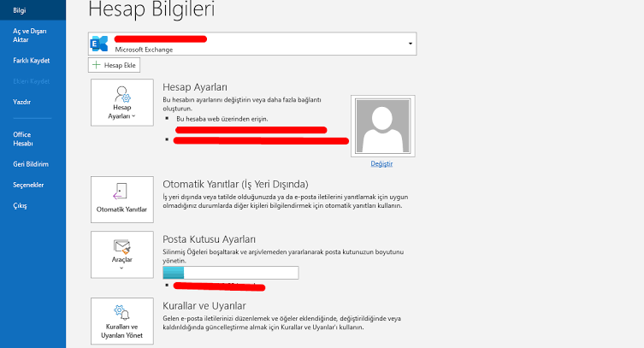Open Seçenekler options
This screenshot has width=644, height=348.
(x=28, y=185)
